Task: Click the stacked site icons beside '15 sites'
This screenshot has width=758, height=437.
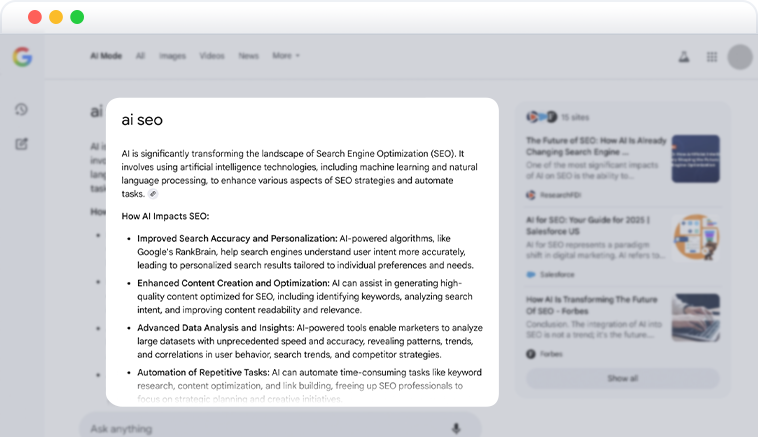Action: 541,117
